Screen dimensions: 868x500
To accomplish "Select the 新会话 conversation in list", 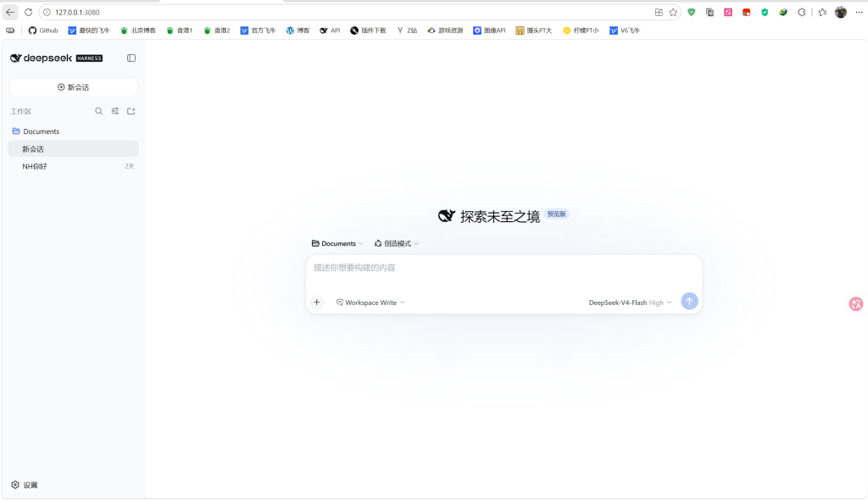I will coord(73,149).
